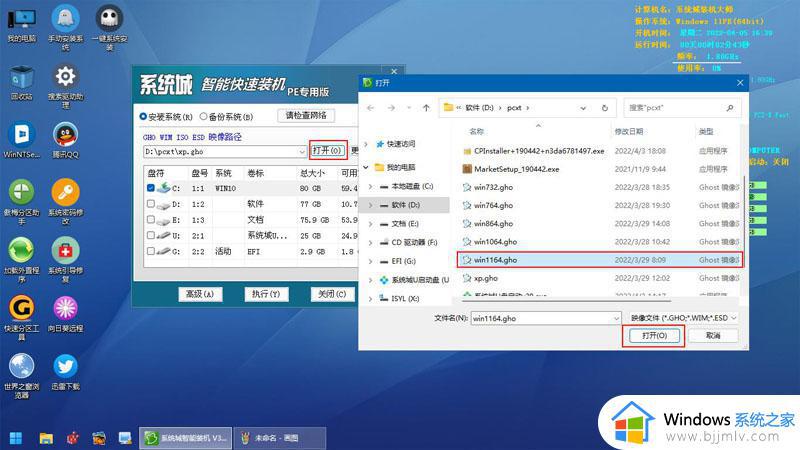Image resolution: width=800 pixels, height=450 pixels.
Task: Switch to 未命名 - 画图 taskbar window
Action: (280, 438)
